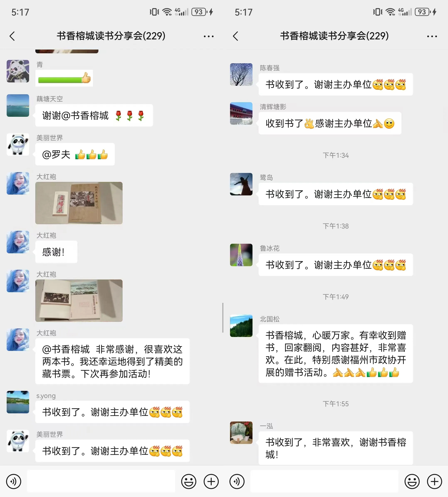
Task: Open the plus attachment menu in right chat
Action: point(434,481)
